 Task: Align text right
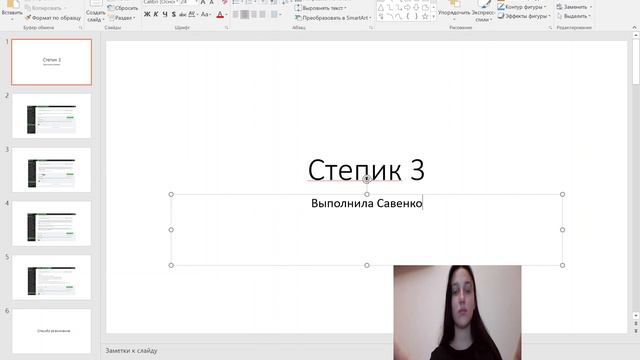coord(253,15)
